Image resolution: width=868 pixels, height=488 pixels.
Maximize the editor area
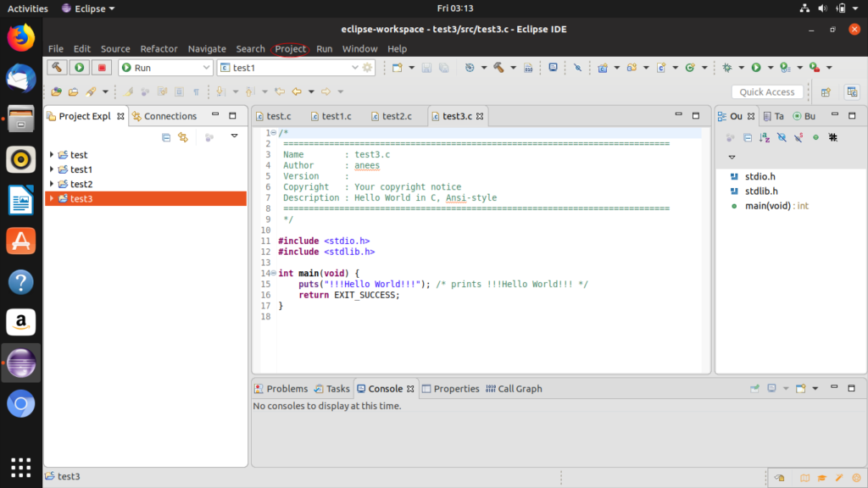[696, 115]
